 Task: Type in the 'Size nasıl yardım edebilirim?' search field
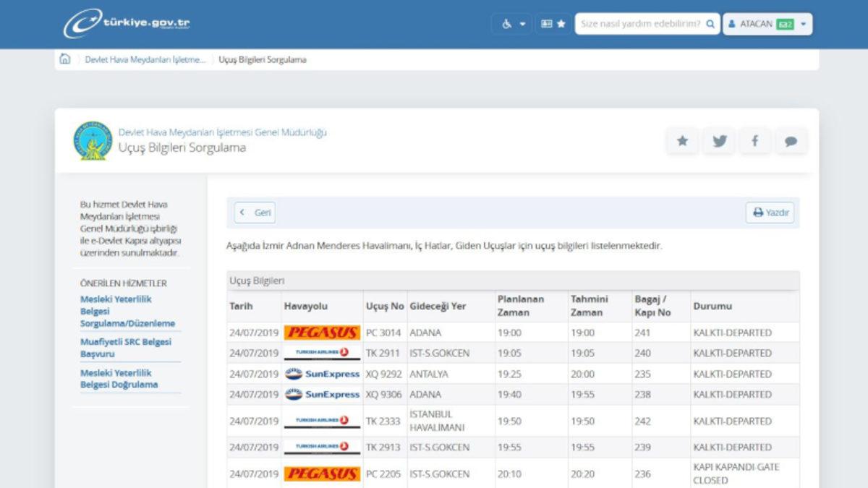coord(640,24)
